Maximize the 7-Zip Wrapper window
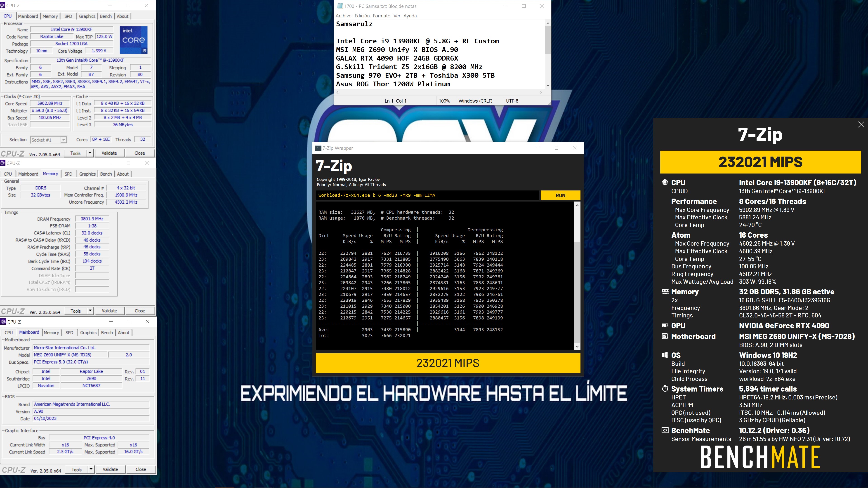The width and height of the screenshot is (868, 488). coord(556,148)
